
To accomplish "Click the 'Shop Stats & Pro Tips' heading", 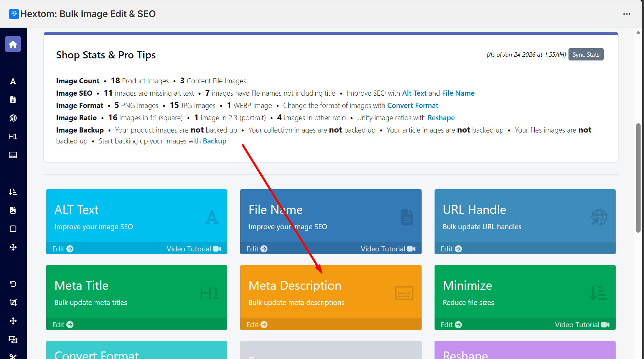I will pos(106,55).
